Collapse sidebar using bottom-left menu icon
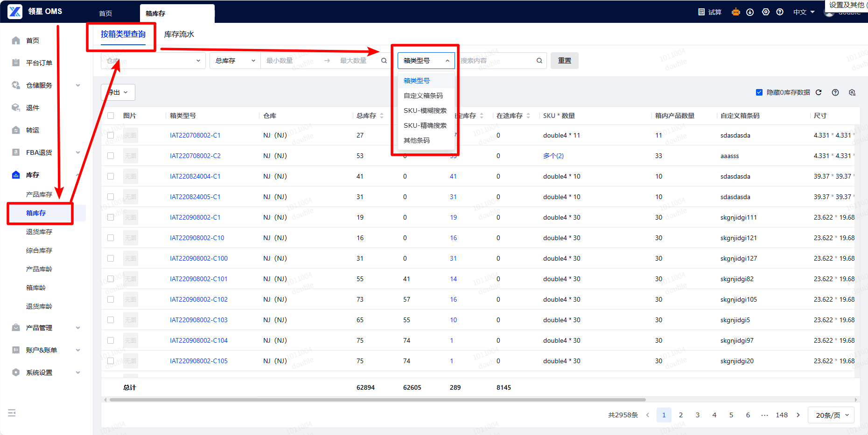The image size is (868, 435). tap(12, 413)
